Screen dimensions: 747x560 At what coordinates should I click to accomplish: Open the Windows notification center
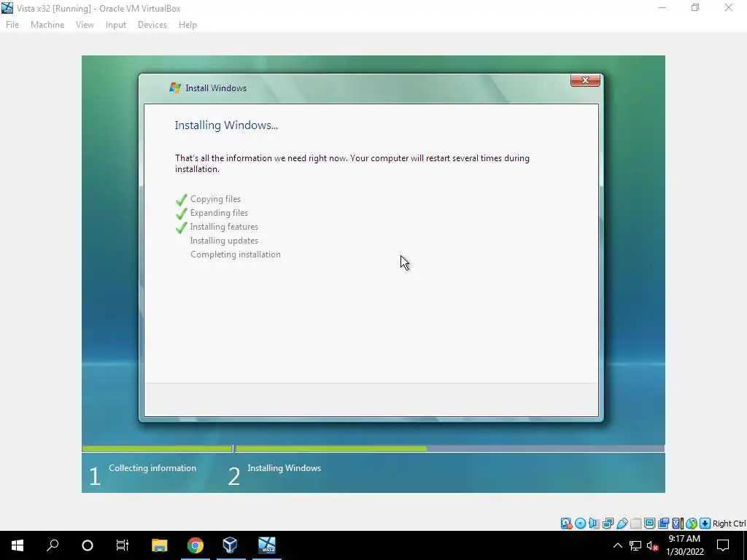tap(723, 545)
